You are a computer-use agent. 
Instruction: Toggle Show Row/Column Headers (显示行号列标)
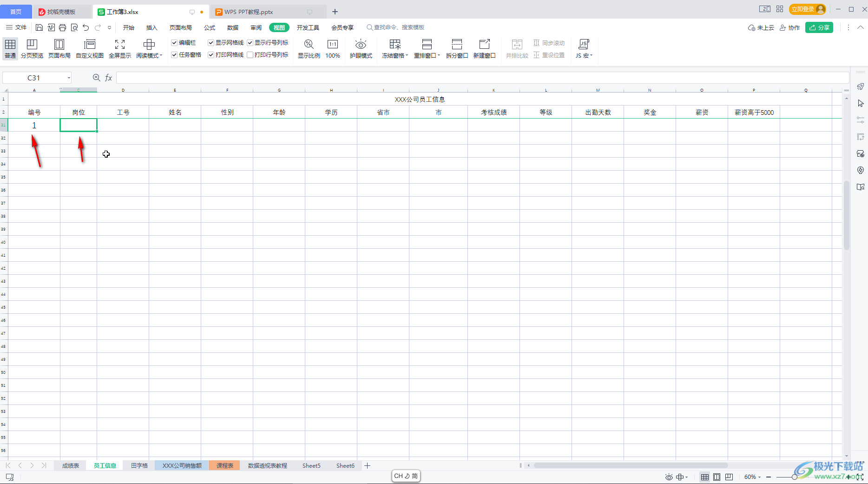pyautogui.click(x=250, y=43)
